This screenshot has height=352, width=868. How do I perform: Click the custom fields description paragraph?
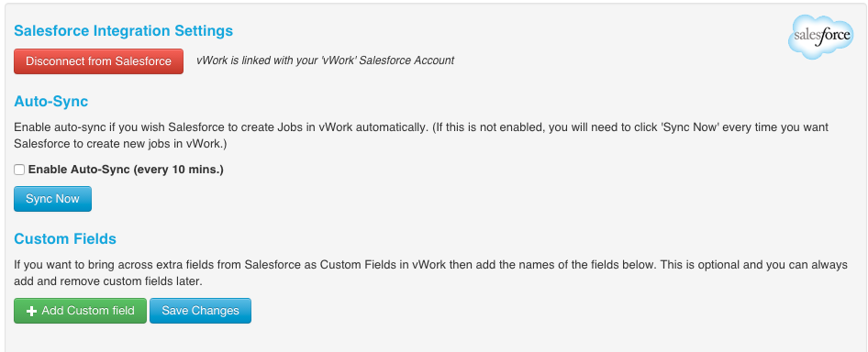point(430,273)
